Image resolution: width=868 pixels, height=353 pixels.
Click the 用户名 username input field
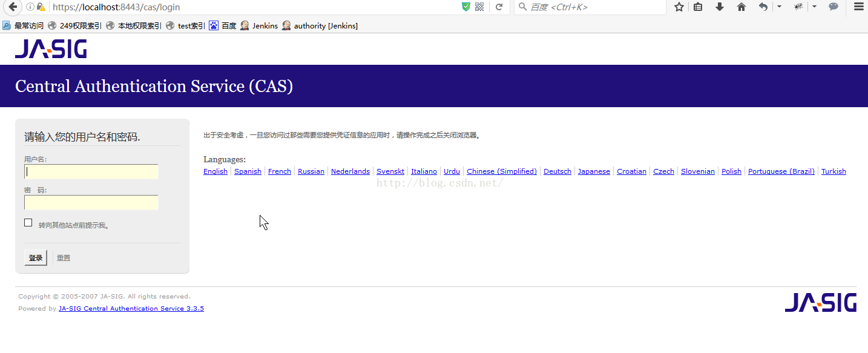[91, 172]
